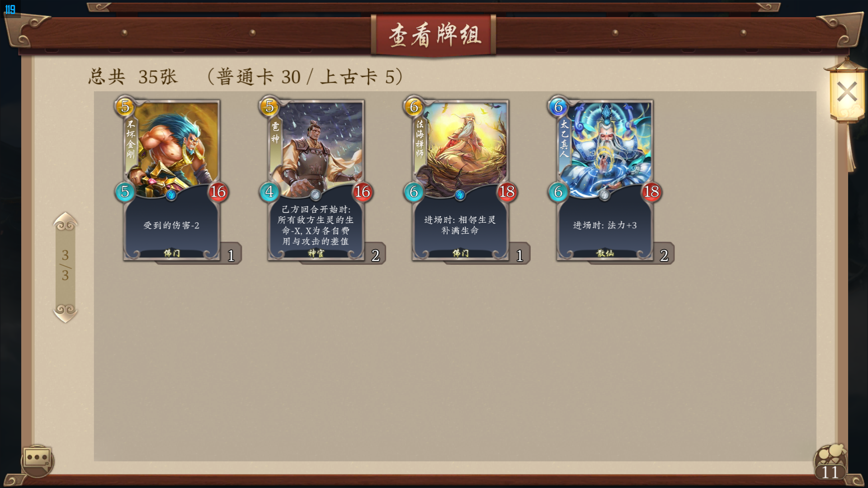This screenshot has width=868, height=488.
Task: Click the 佛门 faction tag on 不坏金刚
Action: [172, 253]
